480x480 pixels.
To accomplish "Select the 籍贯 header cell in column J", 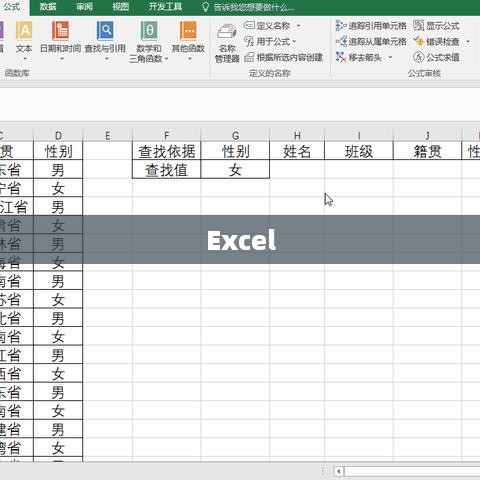I will click(428, 151).
